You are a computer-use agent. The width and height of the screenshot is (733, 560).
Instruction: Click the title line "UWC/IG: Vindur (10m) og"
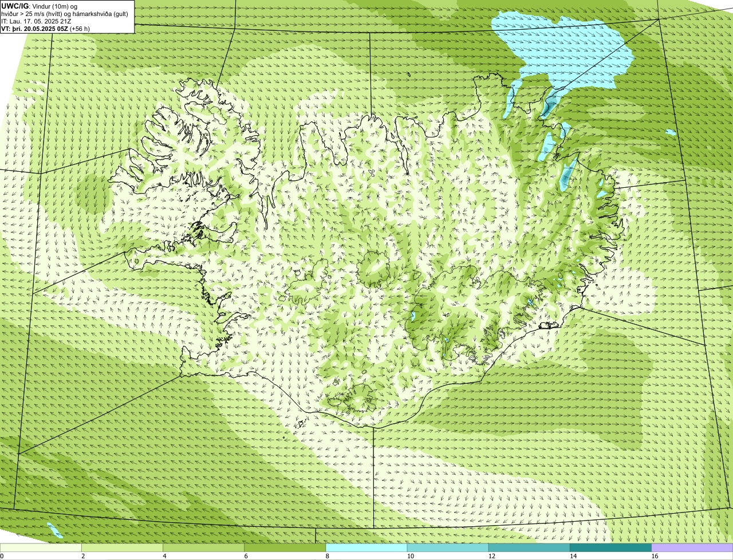click(40, 6)
